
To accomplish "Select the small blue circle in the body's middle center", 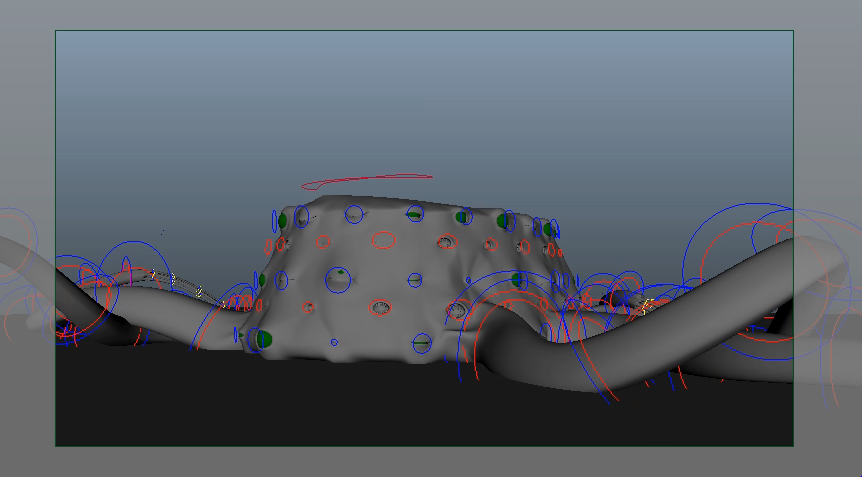I will point(415,279).
